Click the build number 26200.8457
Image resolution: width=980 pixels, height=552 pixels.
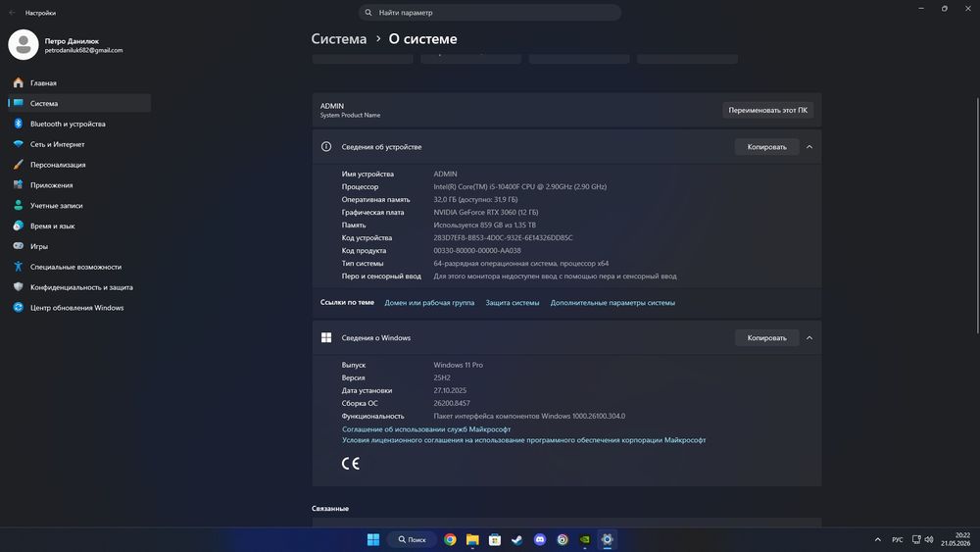pos(452,403)
